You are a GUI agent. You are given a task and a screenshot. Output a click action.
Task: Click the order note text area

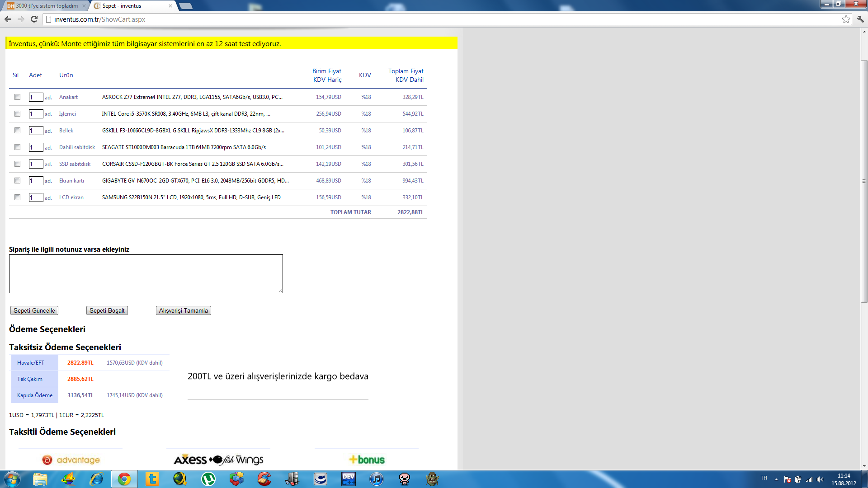tap(146, 274)
